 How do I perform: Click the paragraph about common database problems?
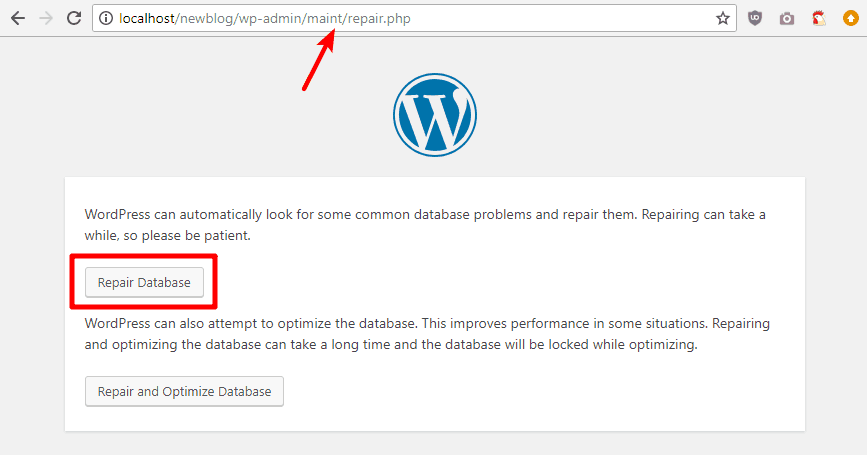[x=425, y=225]
